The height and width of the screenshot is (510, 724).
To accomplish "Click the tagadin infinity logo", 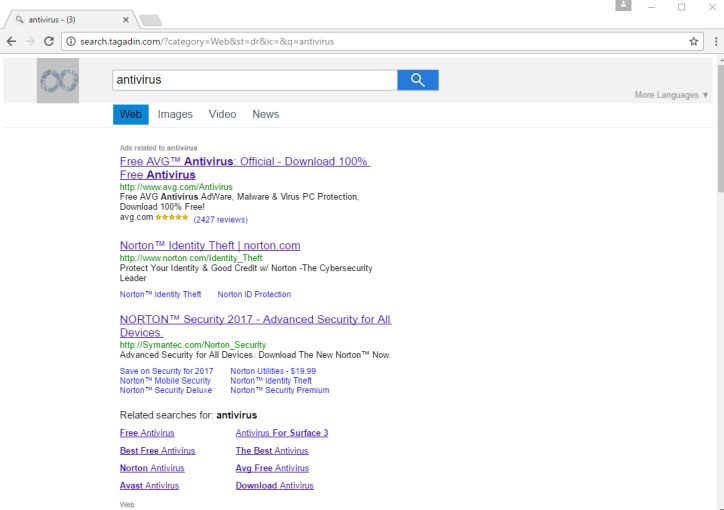I will coord(58,80).
